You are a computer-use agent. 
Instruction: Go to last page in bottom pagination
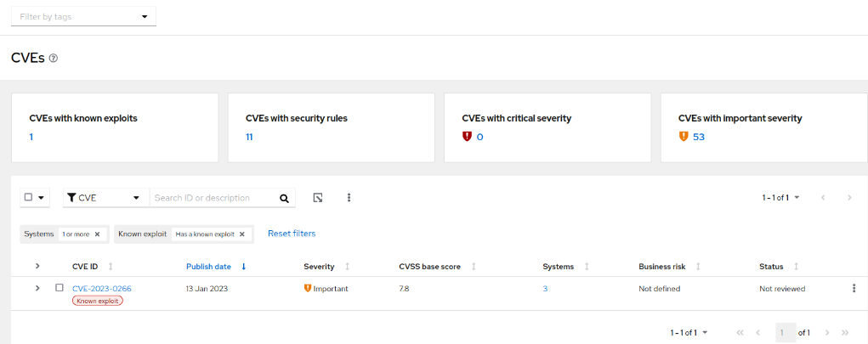click(x=845, y=332)
